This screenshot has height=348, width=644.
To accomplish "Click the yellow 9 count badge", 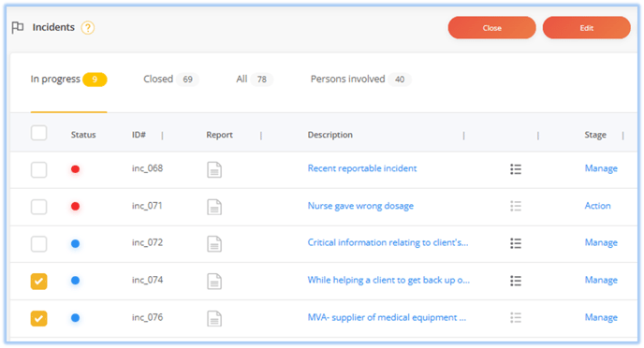I will click(x=95, y=80).
